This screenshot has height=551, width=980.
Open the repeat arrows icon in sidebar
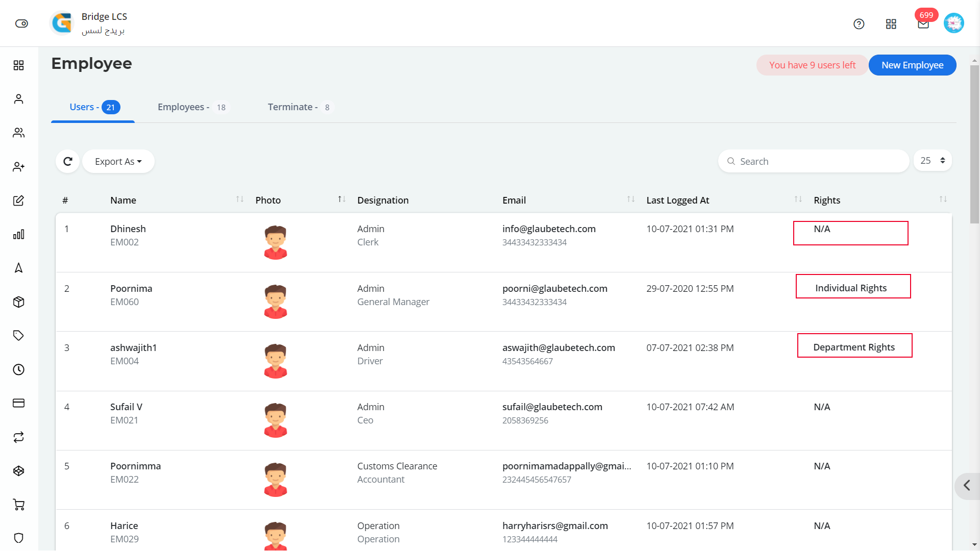19,437
